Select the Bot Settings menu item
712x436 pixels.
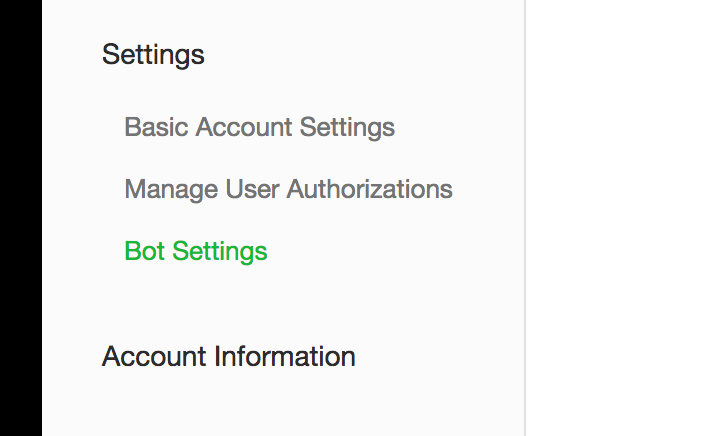click(196, 250)
